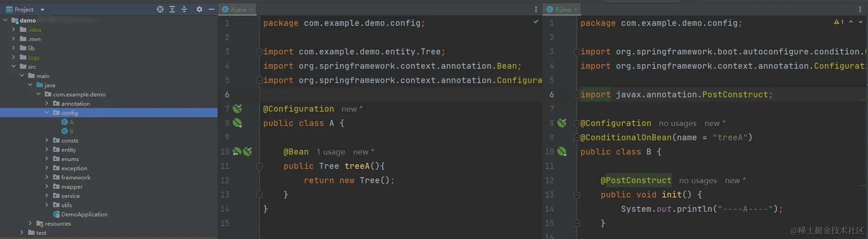Expand the test folder
This screenshot has width=868, height=239.
click(x=22, y=233)
